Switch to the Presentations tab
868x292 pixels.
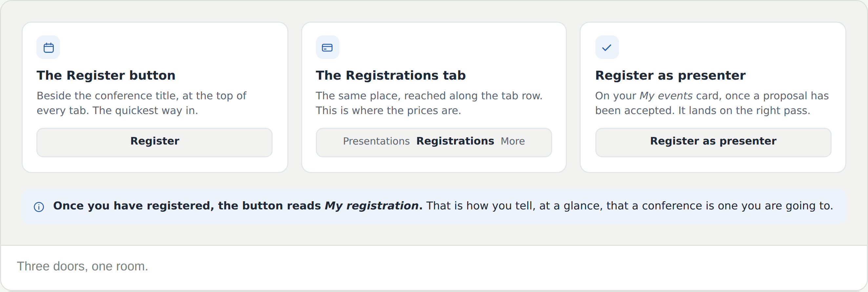pyautogui.click(x=376, y=141)
